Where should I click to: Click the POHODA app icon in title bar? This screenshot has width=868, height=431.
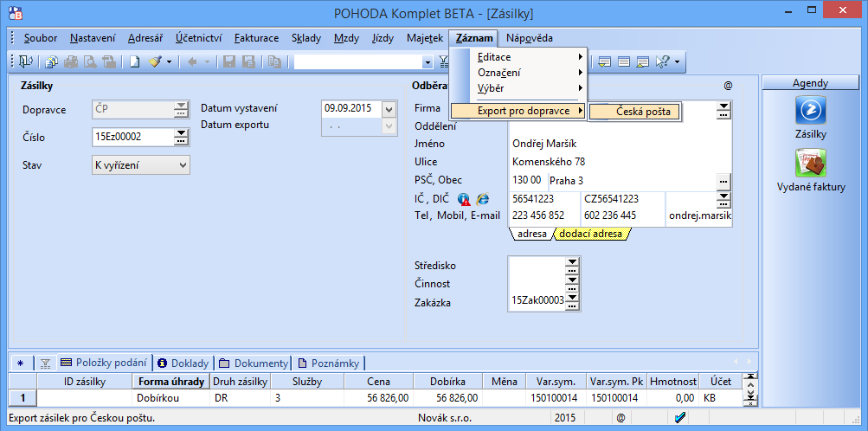click(x=16, y=12)
